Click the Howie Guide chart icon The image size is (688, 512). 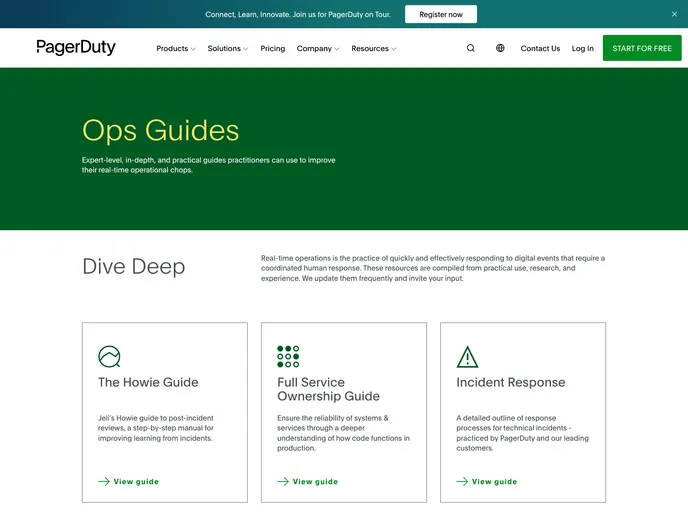[109, 357]
